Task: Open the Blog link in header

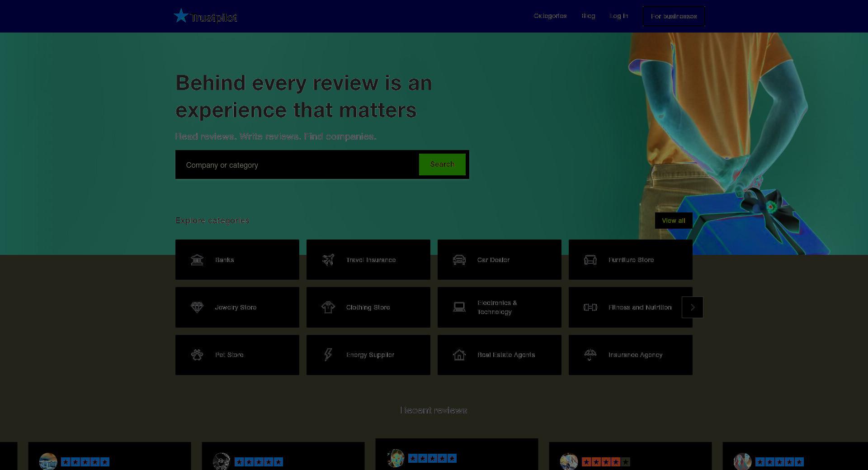Action: pyautogui.click(x=588, y=16)
